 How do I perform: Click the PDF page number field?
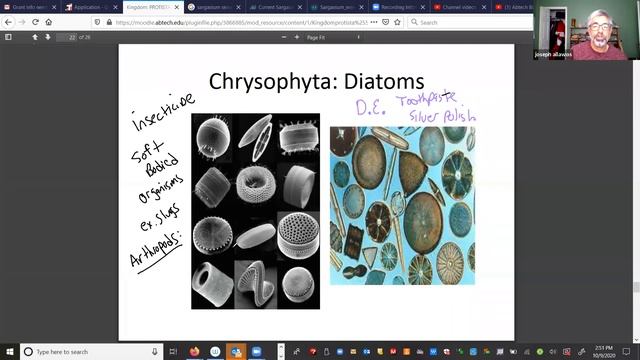coord(67,37)
